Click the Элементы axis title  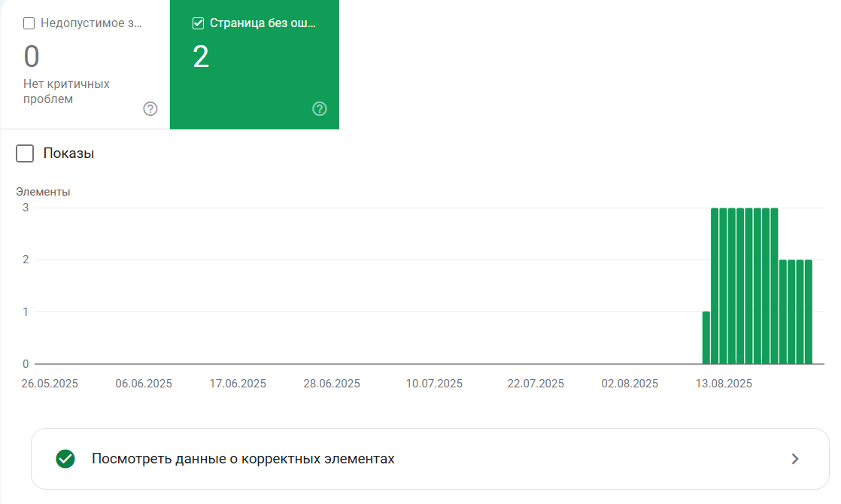43,192
